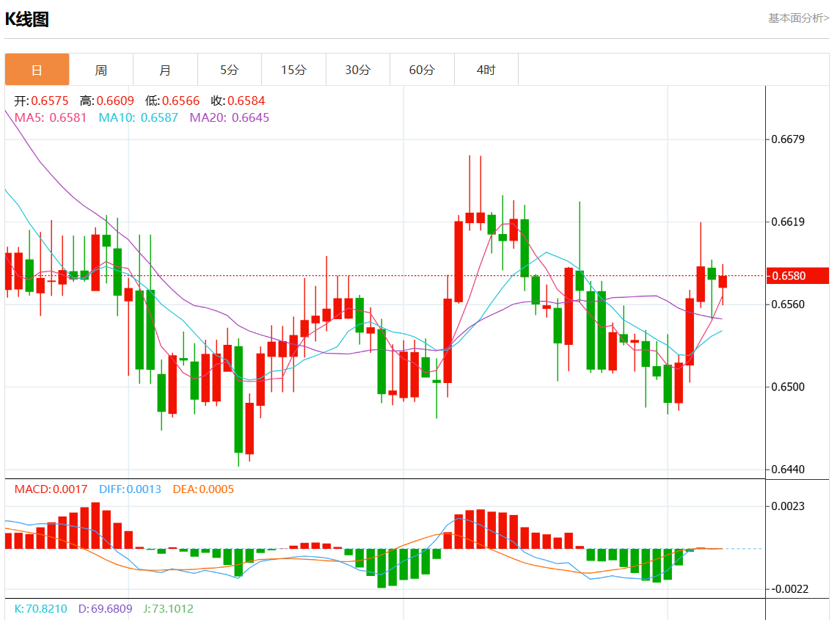The image size is (840, 620).
Task: Click the 0.0023 MACD axis label
Action: pyautogui.click(x=788, y=506)
